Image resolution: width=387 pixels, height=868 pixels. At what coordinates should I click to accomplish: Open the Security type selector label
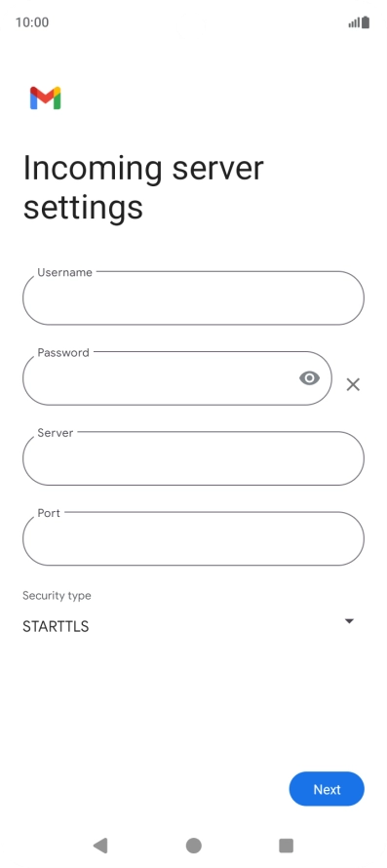pyautogui.click(x=57, y=596)
